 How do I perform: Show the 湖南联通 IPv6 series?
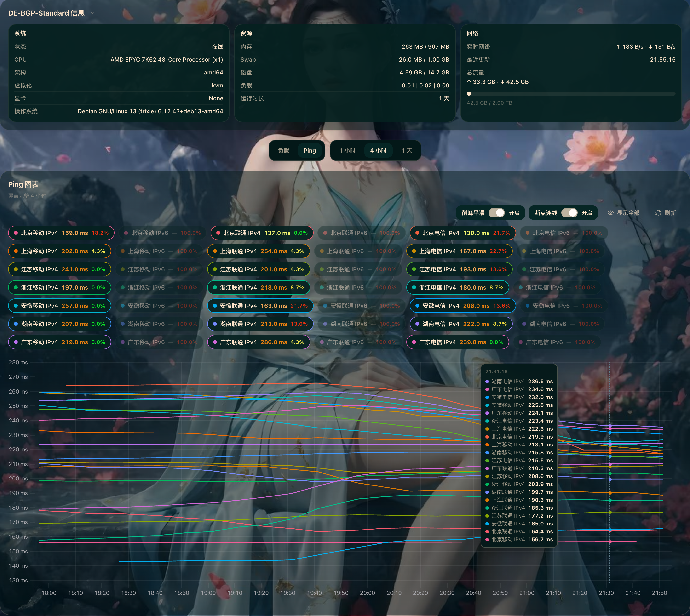361,324
